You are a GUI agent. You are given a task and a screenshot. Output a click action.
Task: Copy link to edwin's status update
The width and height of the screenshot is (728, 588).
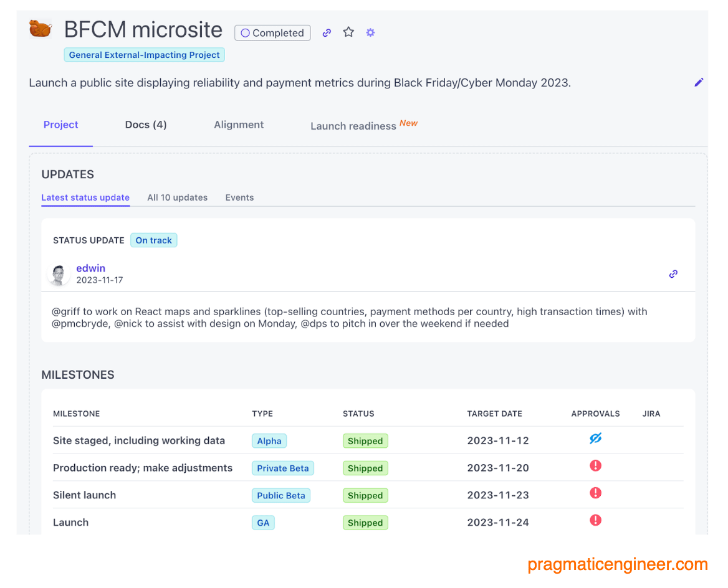pos(673,274)
